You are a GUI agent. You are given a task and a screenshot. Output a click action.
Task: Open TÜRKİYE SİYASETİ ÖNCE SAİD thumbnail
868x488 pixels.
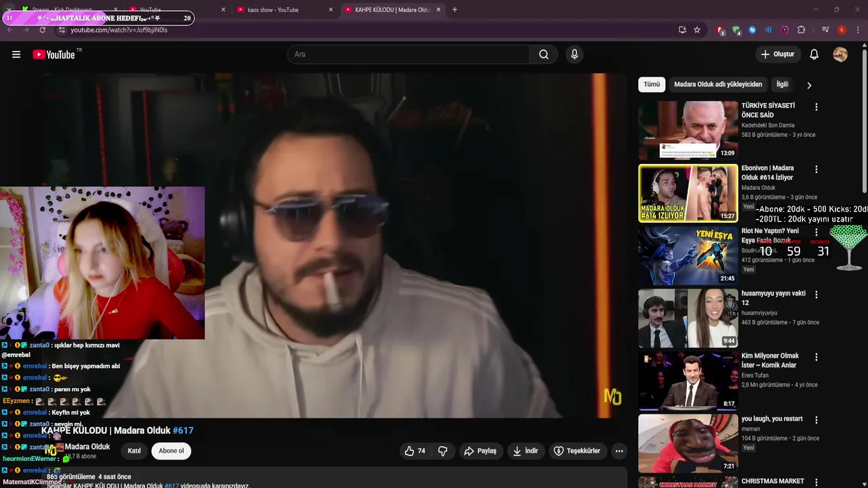coord(688,130)
